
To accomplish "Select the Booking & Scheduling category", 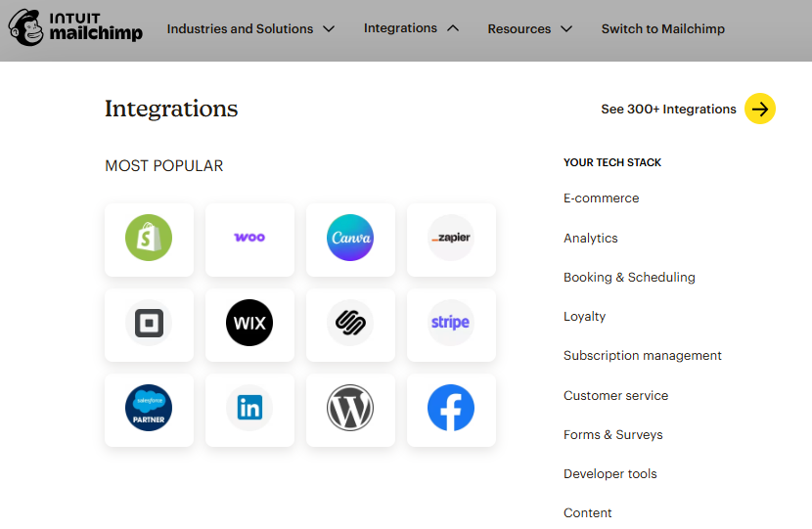I will (x=629, y=278).
